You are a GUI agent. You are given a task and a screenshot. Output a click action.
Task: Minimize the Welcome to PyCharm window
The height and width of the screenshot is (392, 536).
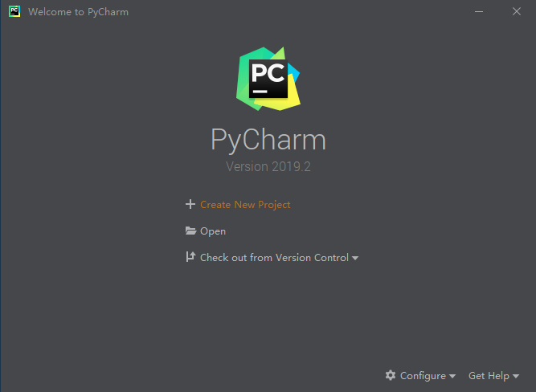479,11
